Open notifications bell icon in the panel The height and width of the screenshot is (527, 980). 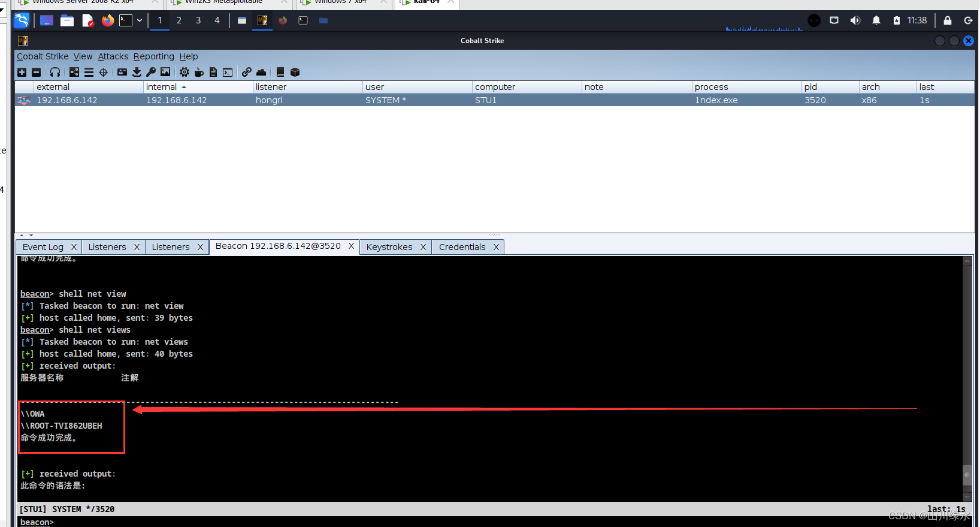(876, 20)
